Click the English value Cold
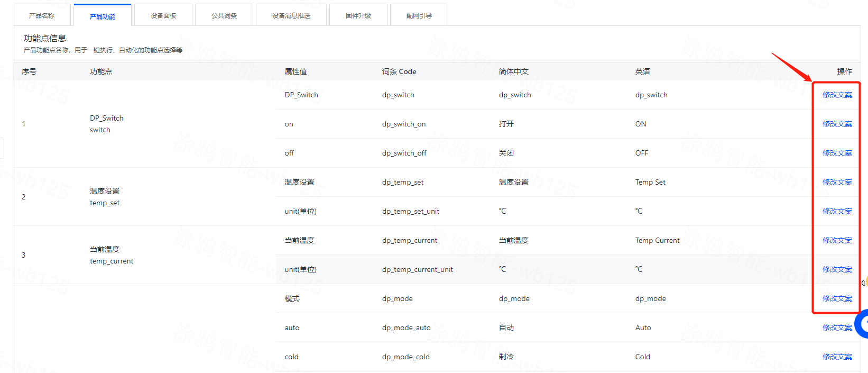868x373 pixels. tap(643, 357)
